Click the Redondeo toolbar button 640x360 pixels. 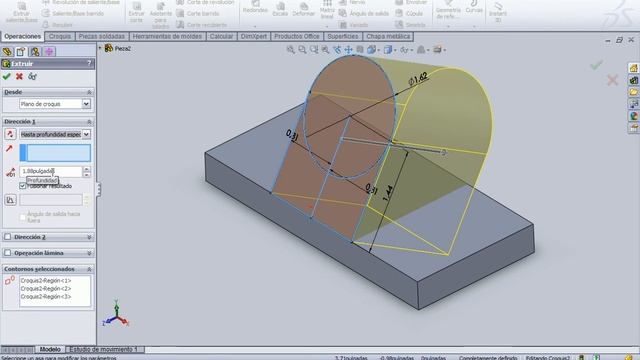[x=255, y=7]
